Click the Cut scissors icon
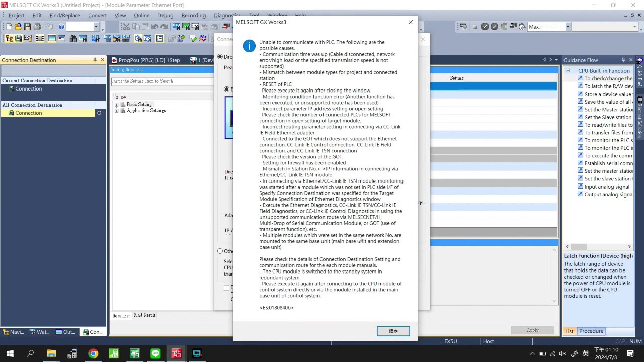Screen dimensions: 644x362 [126, 27]
